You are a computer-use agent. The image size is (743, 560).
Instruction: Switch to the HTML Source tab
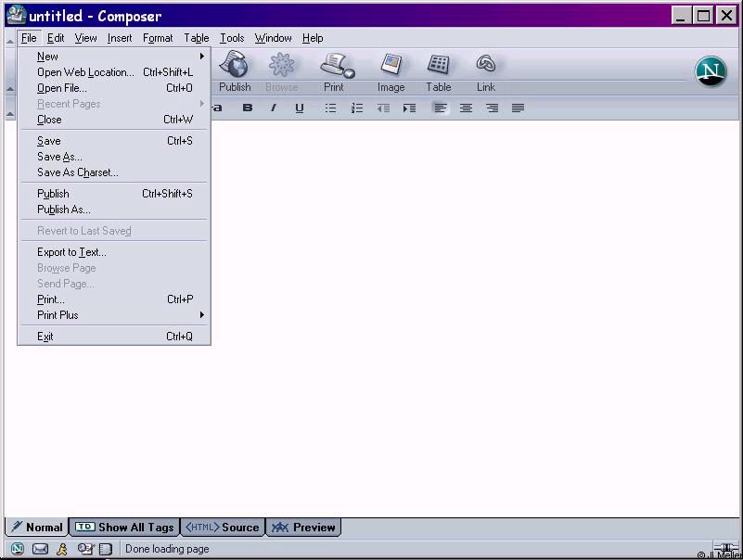[222, 527]
